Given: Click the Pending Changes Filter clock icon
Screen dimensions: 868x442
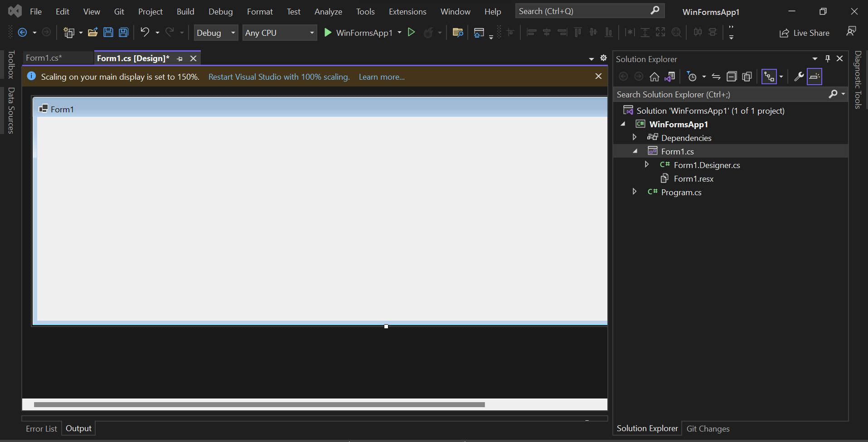Looking at the screenshot, I should pos(692,77).
